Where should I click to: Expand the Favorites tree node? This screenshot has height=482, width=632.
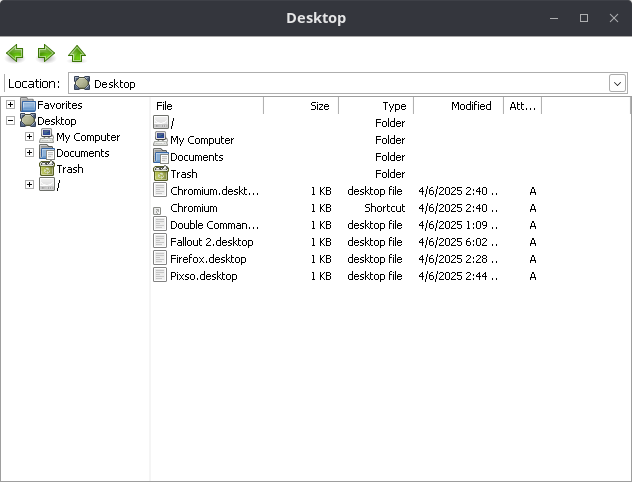10,105
